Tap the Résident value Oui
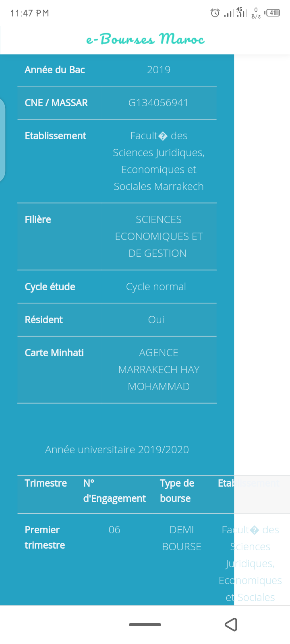This screenshot has width=290, height=644. pyautogui.click(x=156, y=320)
